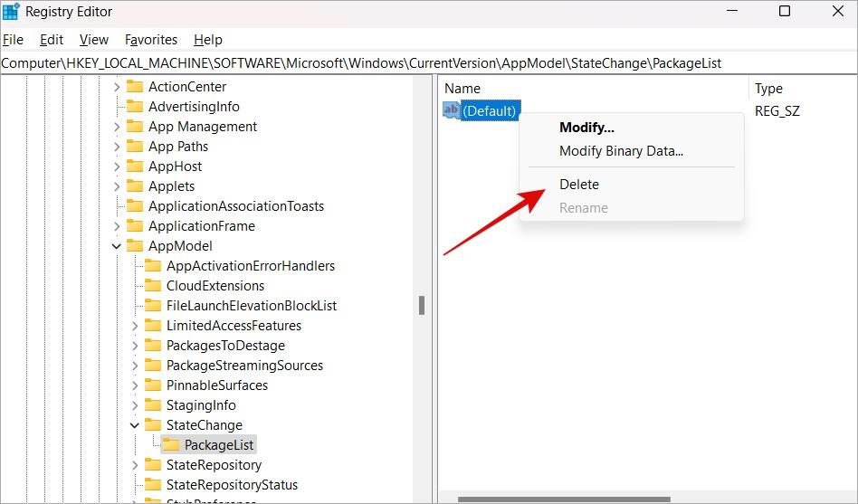This screenshot has height=504, width=858.
Task: Expand the StateRepository key
Action: pos(135,464)
